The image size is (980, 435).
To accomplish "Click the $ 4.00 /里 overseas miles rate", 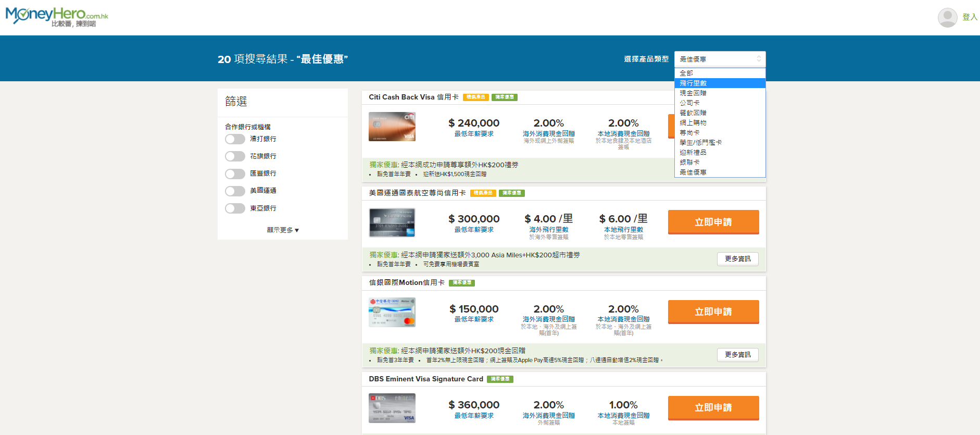I will (x=549, y=219).
